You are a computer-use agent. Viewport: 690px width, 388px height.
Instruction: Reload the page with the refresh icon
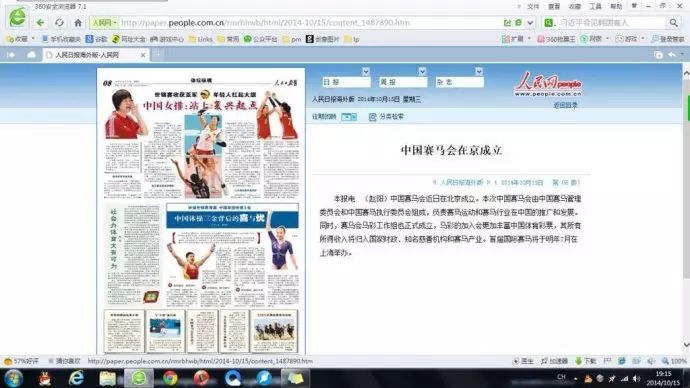coord(59,22)
